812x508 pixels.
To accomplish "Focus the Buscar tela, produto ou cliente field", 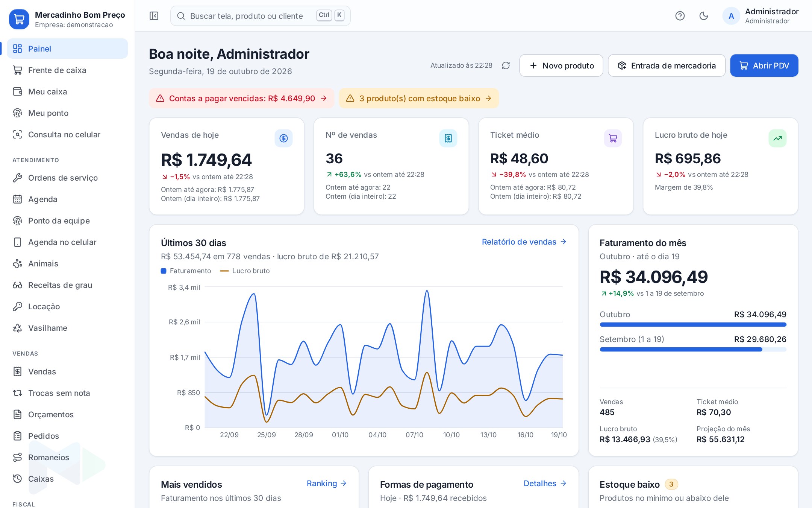I will (260, 16).
